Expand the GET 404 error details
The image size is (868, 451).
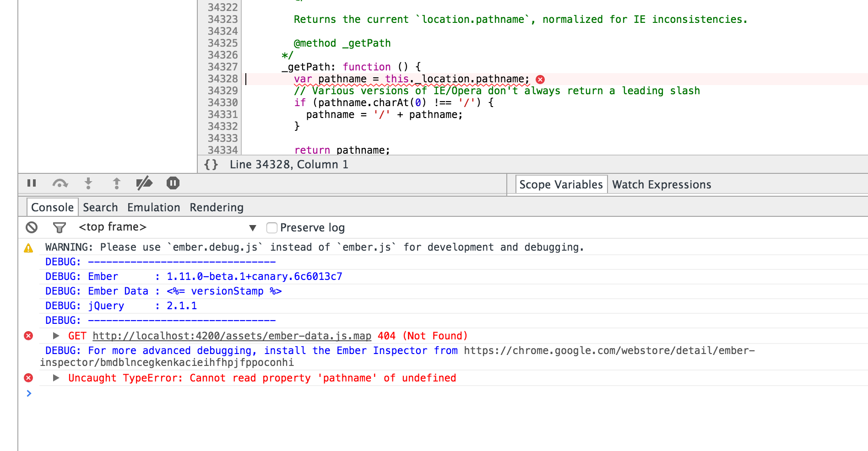click(56, 336)
